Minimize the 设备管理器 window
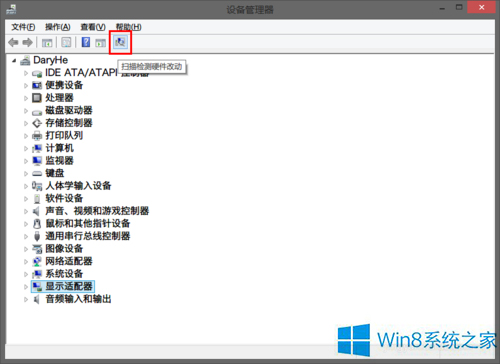Viewport: 500px width, 364px height. pyautogui.click(x=442, y=8)
